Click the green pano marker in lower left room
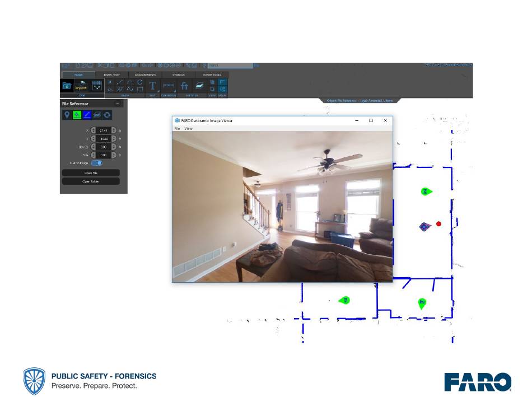The height and width of the screenshot is (397, 532). tap(344, 300)
